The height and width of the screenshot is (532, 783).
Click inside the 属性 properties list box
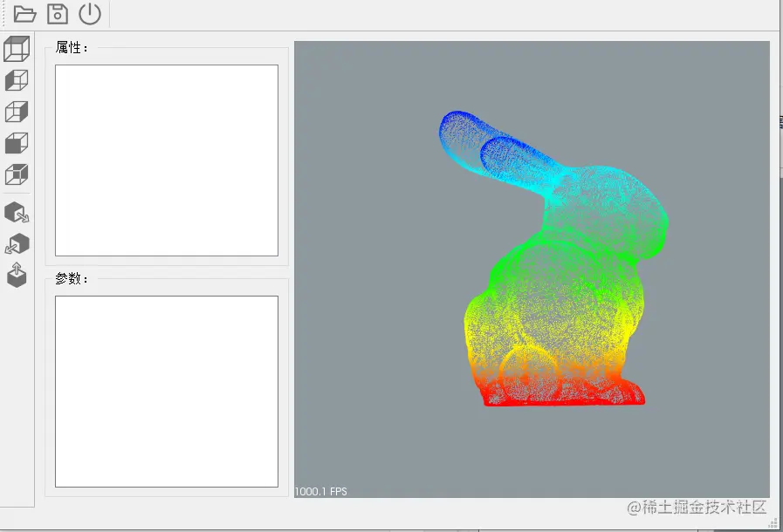166,160
